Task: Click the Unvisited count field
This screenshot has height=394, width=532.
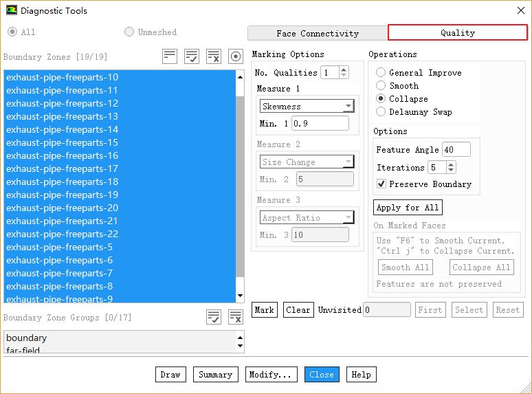Action: [387, 310]
